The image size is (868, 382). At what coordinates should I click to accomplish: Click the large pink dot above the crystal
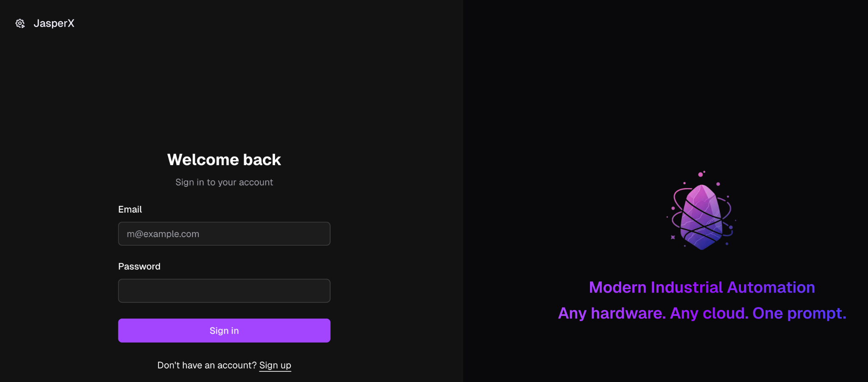click(701, 174)
